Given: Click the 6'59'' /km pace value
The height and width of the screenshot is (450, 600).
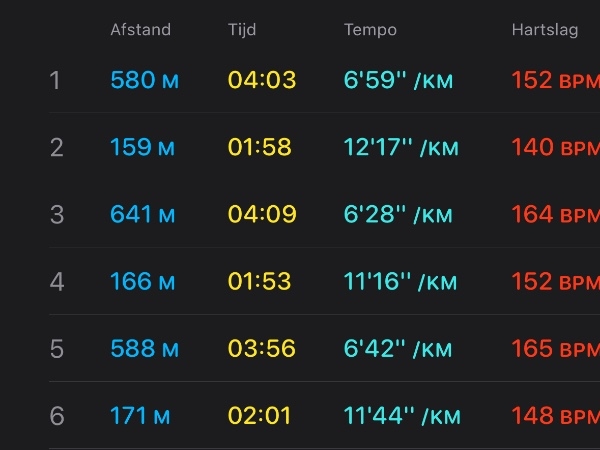Looking at the screenshot, I should (398, 80).
